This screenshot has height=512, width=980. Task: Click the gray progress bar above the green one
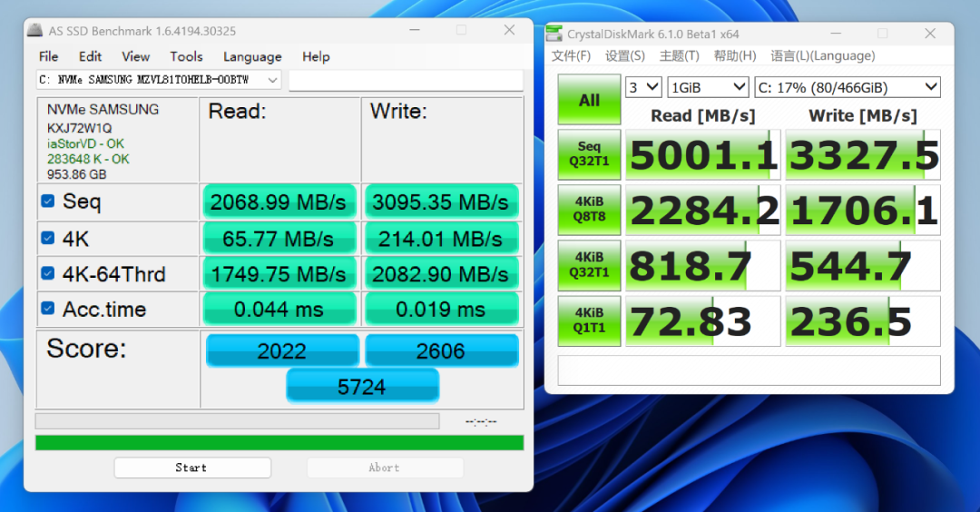(238, 420)
